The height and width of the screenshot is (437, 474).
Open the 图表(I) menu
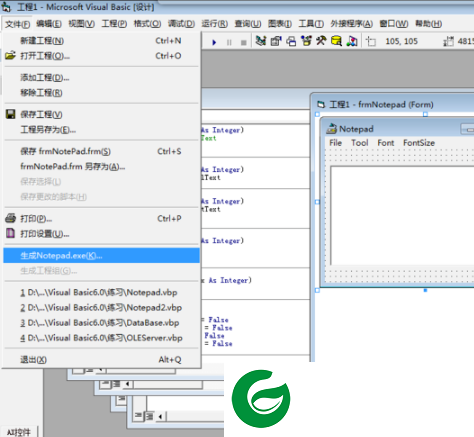point(280,24)
